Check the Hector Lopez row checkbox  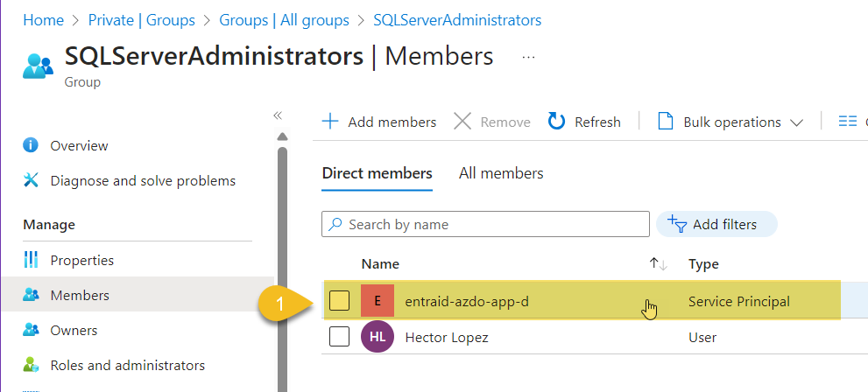(339, 337)
